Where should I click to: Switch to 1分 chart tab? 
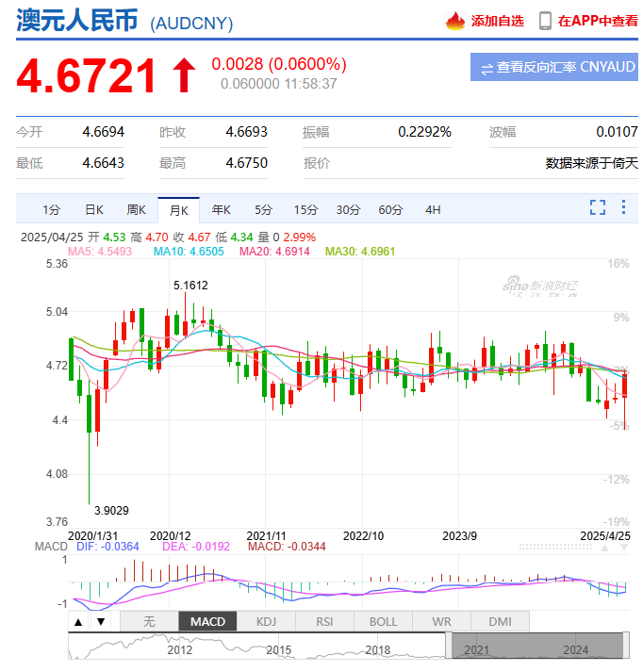(x=52, y=210)
